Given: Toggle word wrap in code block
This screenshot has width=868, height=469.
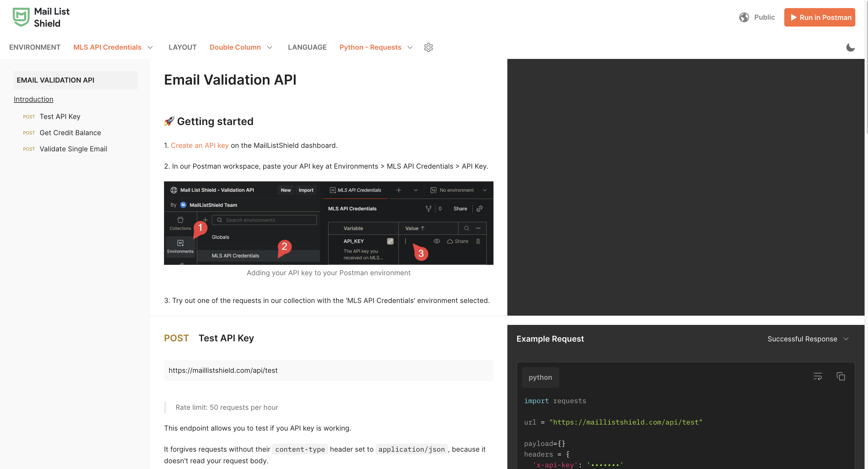Looking at the screenshot, I should pos(817,376).
